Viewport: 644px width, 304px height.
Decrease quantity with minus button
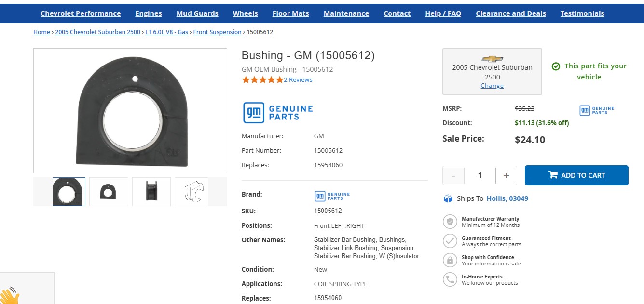[x=453, y=175]
